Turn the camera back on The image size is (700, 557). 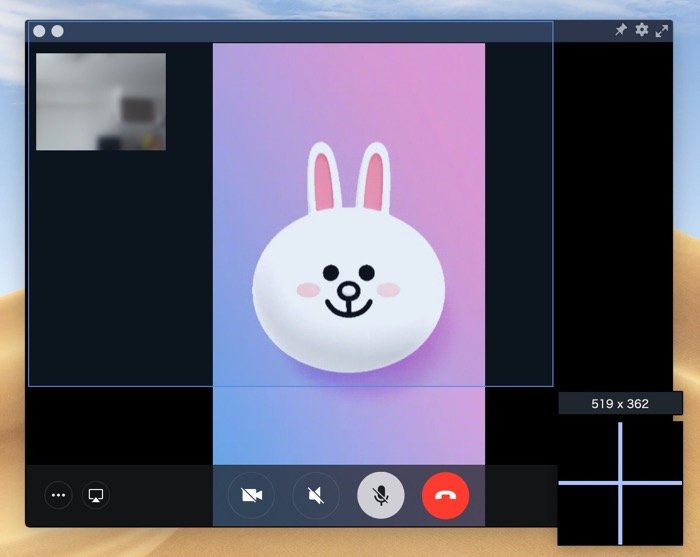click(x=251, y=495)
